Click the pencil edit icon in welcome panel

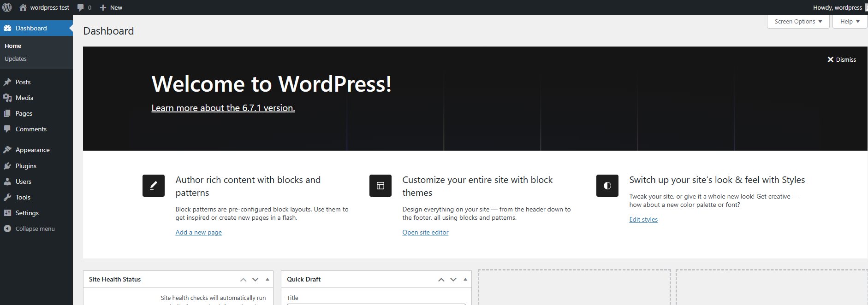[x=154, y=186]
